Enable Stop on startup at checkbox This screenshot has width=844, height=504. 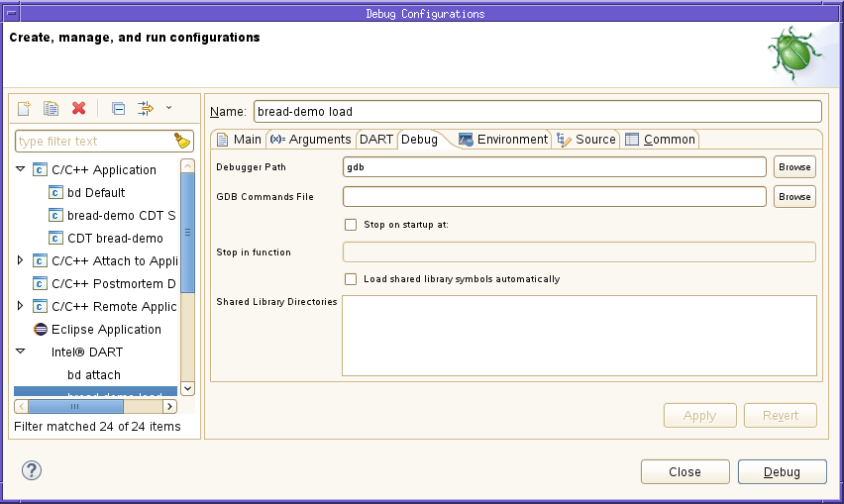pos(351,225)
